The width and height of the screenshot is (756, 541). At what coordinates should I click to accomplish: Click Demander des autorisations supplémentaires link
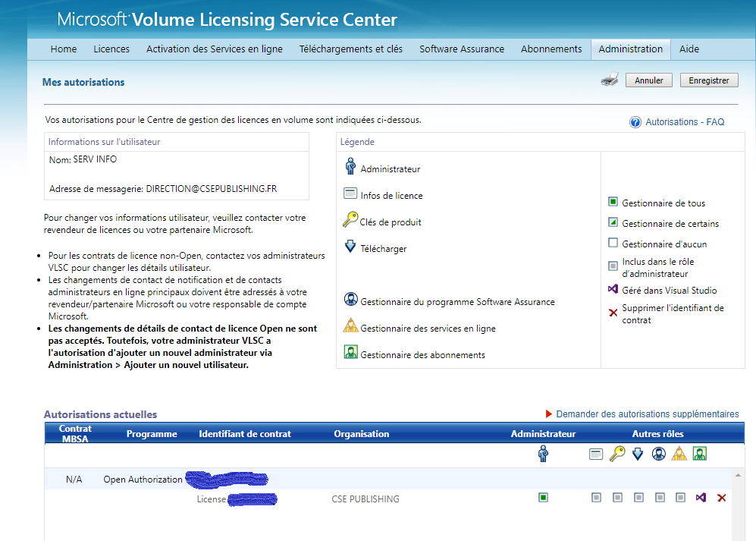(x=648, y=414)
